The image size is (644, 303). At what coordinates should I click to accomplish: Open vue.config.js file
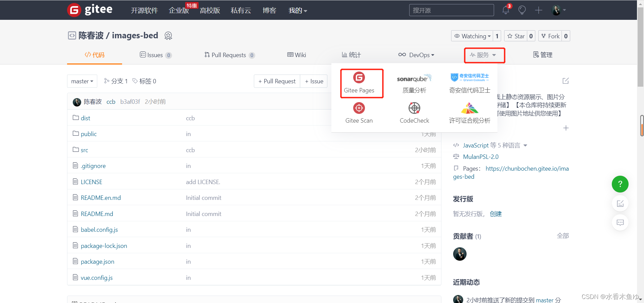[x=97, y=278]
